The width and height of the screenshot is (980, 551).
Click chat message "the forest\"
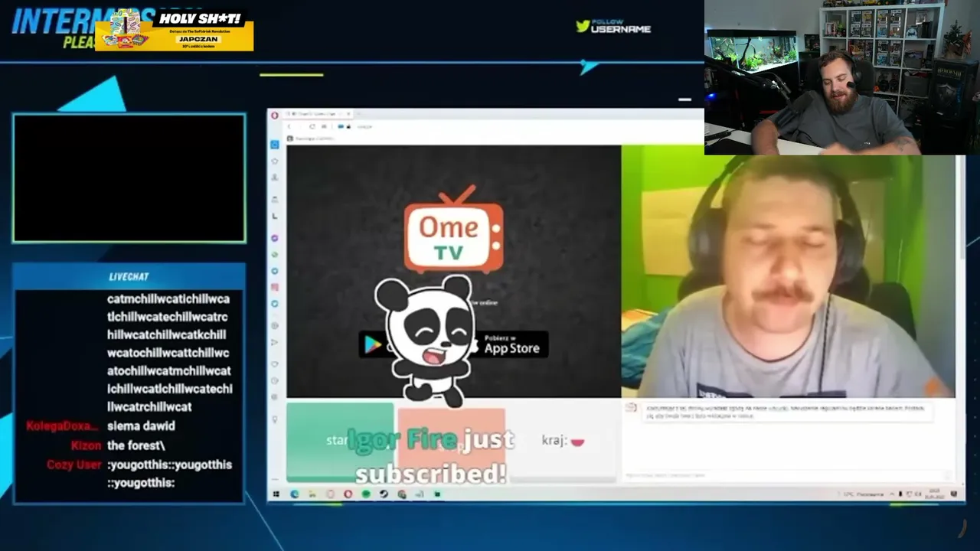tap(136, 445)
